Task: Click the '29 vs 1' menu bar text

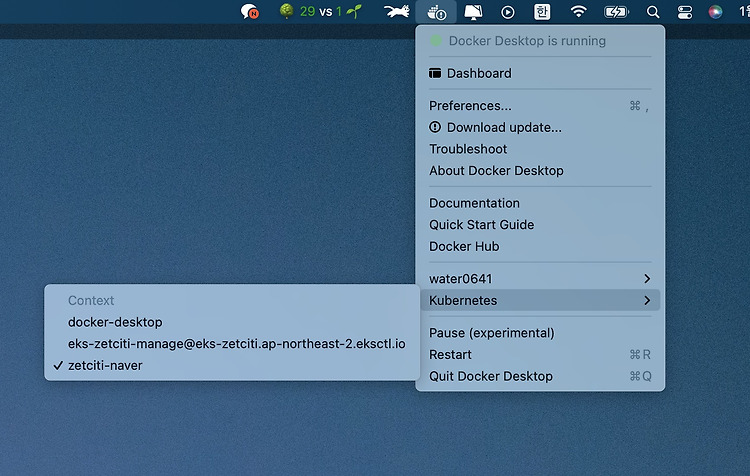Action: 320,11
